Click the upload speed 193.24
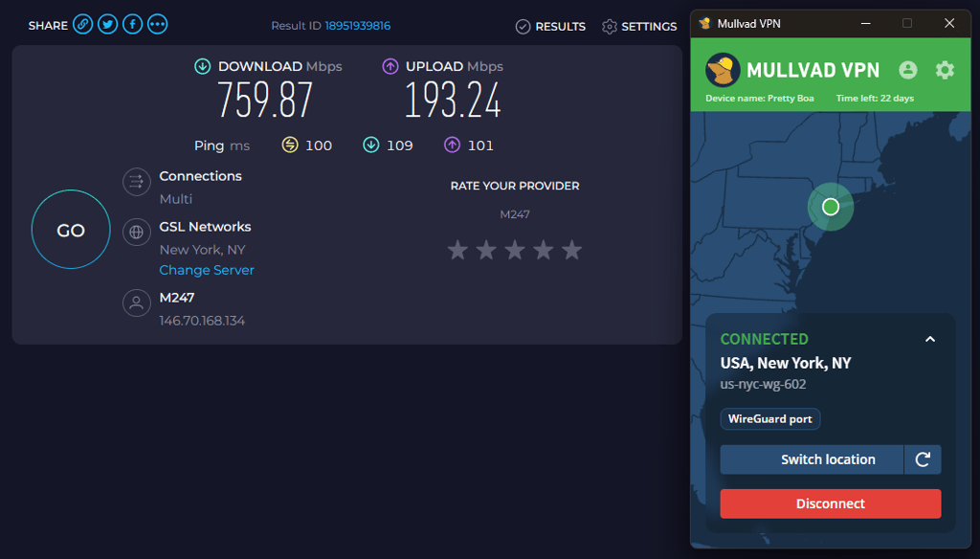 (x=453, y=101)
